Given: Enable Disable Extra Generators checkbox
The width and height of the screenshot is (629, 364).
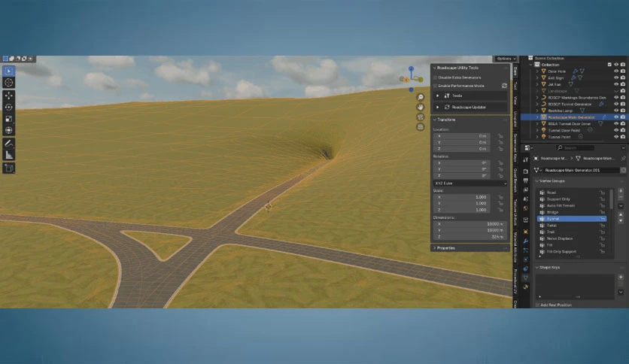Looking at the screenshot, I should pyautogui.click(x=435, y=77).
